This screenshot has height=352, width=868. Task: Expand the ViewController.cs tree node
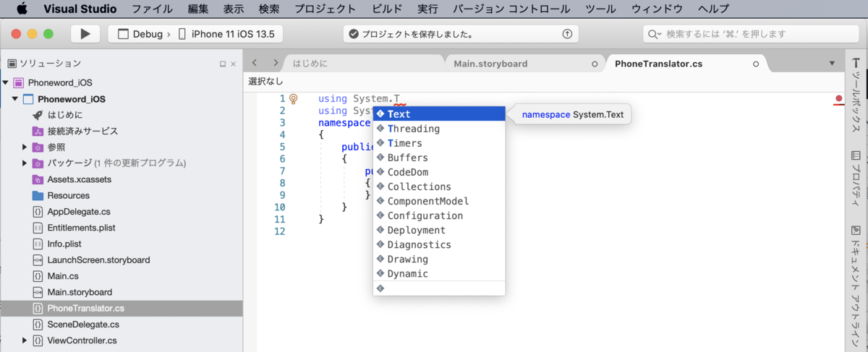click(25, 340)
